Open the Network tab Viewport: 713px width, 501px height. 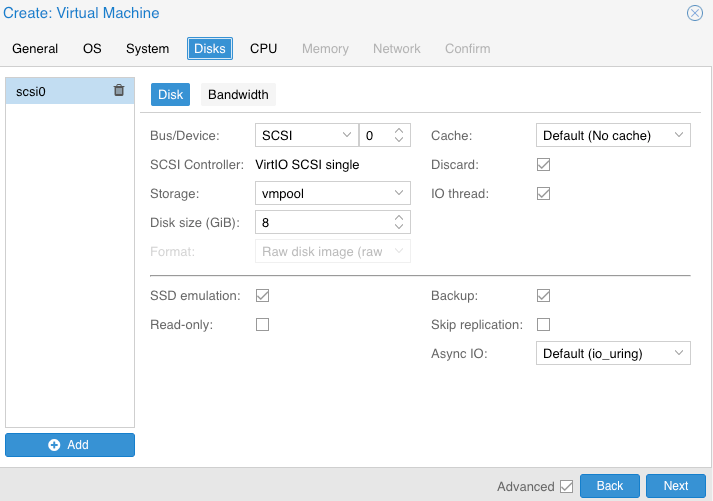(397, 49)
